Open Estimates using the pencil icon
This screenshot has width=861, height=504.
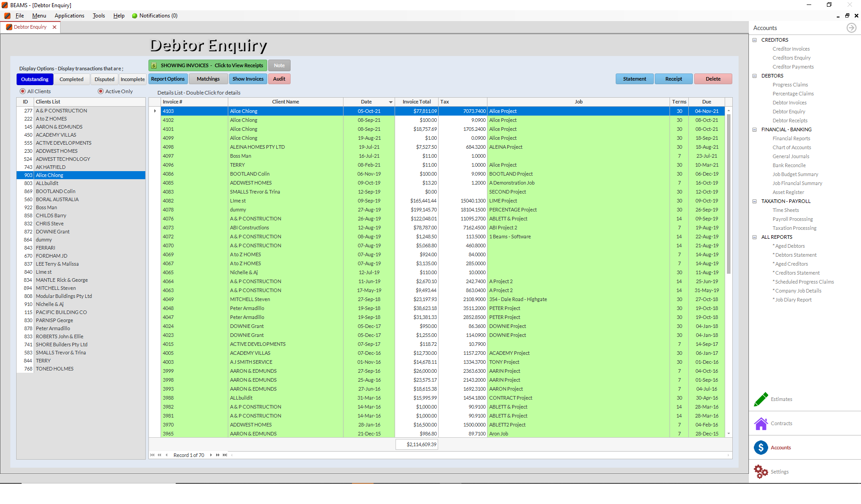[760, 399]
